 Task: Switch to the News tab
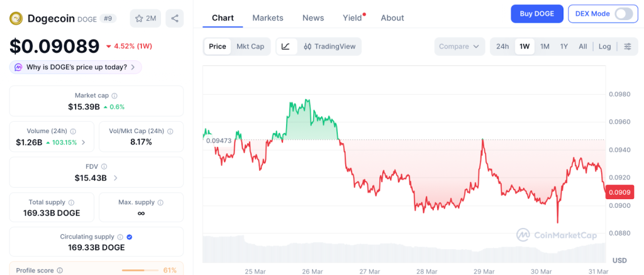313,18
